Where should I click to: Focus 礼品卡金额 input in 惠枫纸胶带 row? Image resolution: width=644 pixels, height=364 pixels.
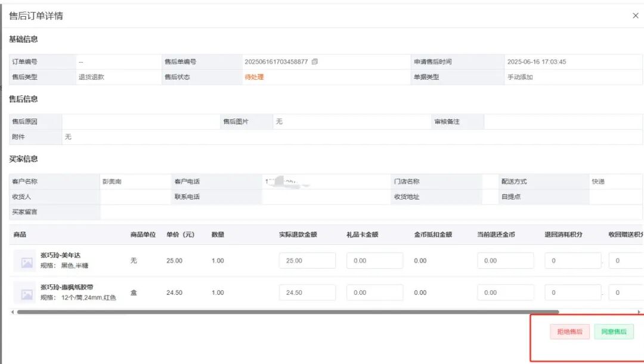[x=374, y=293]
